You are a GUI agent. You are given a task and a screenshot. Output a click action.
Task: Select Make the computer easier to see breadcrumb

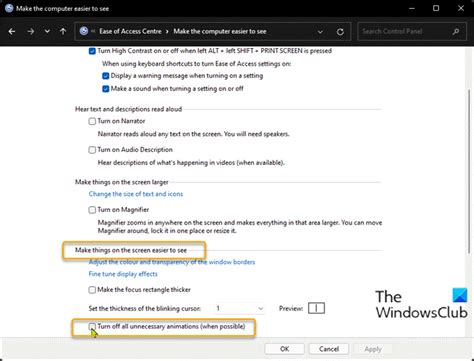tap(220, 31)
